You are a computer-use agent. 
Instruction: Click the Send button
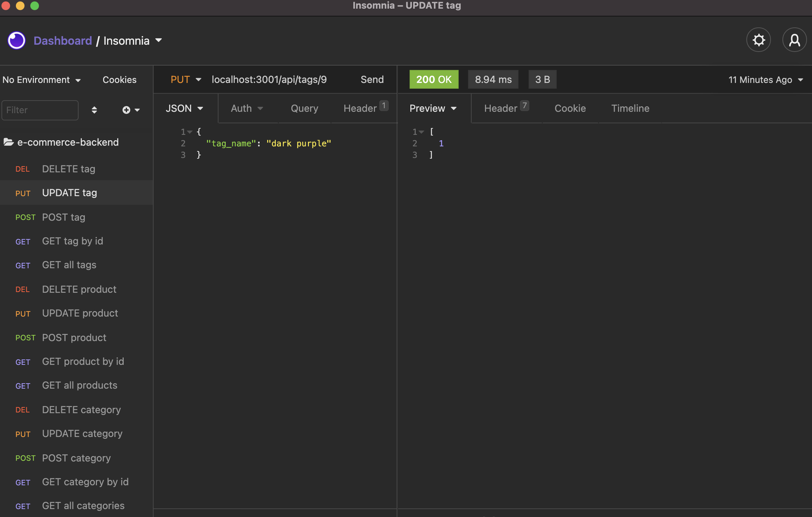click(x=372, y=79)
